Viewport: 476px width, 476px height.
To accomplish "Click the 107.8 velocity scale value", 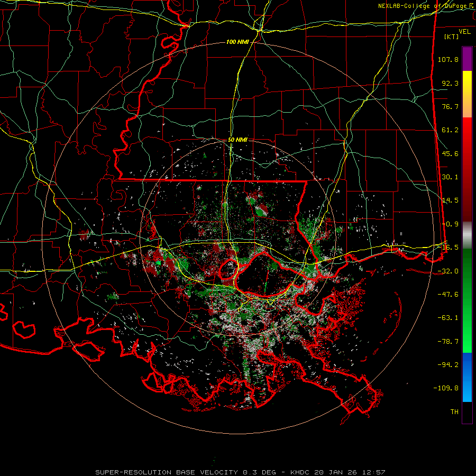I will (448, 59).
